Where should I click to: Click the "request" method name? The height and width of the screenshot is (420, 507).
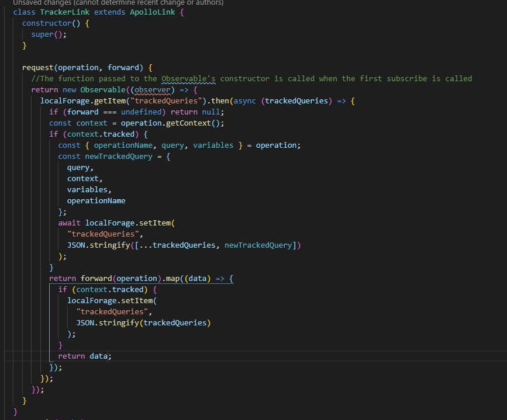38,68
